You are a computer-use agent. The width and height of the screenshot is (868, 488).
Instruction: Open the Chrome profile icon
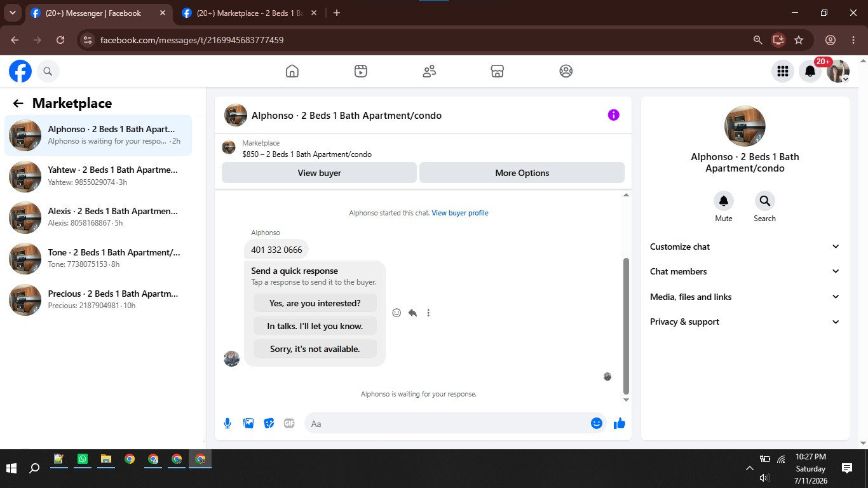(831, 40)
